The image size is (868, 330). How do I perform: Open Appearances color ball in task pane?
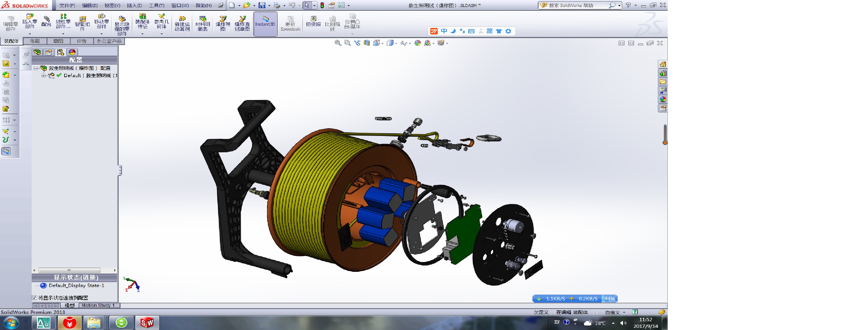coord(662,99)
